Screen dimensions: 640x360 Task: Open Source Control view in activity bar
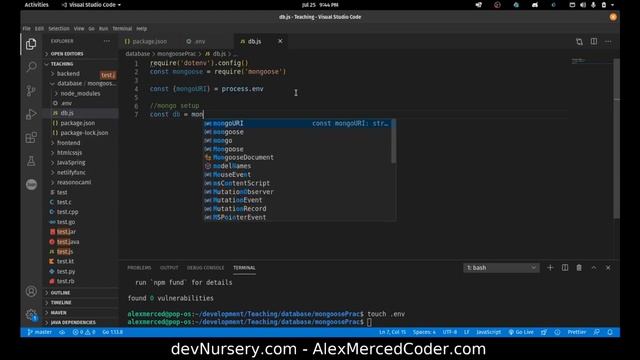31,90
